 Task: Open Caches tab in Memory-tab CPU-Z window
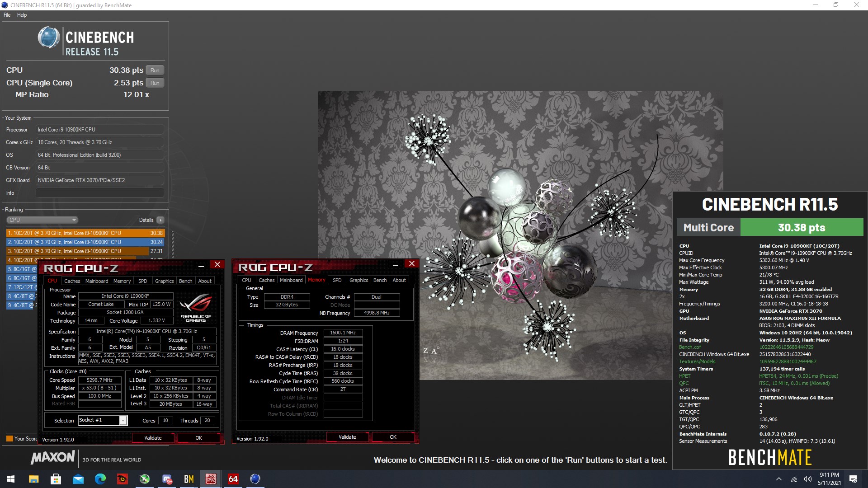(x=266, y=280)
